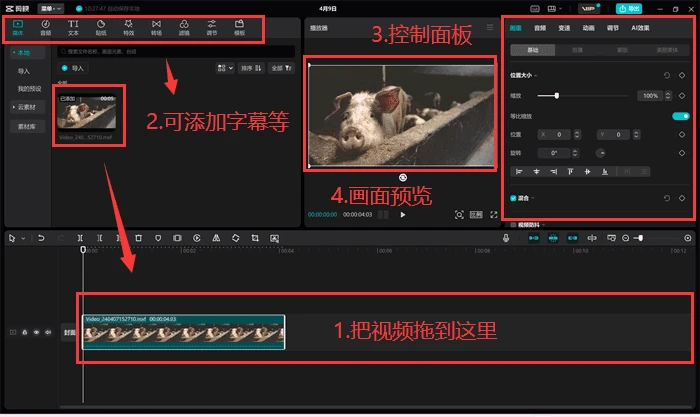The width and height of the screenshot is (700, 417).
Task: Click the 导出 export button
Action: (x=629, y=8)
